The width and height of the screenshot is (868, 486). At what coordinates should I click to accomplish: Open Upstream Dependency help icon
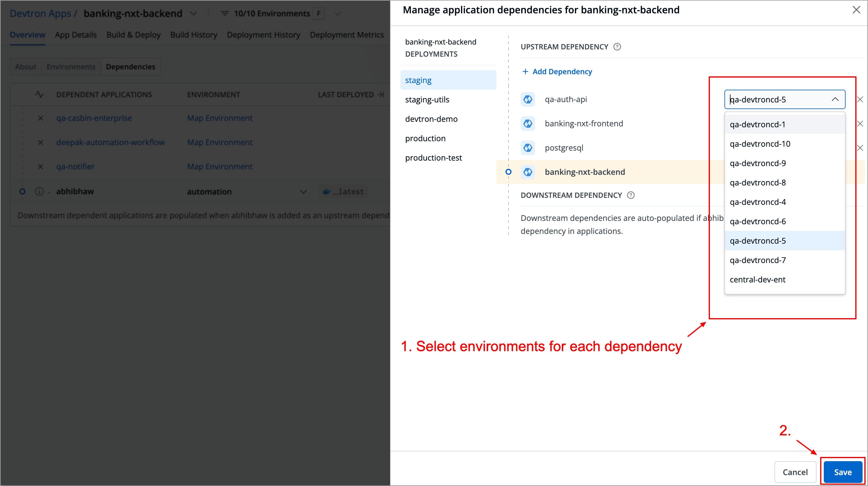(x=617, y=47)
